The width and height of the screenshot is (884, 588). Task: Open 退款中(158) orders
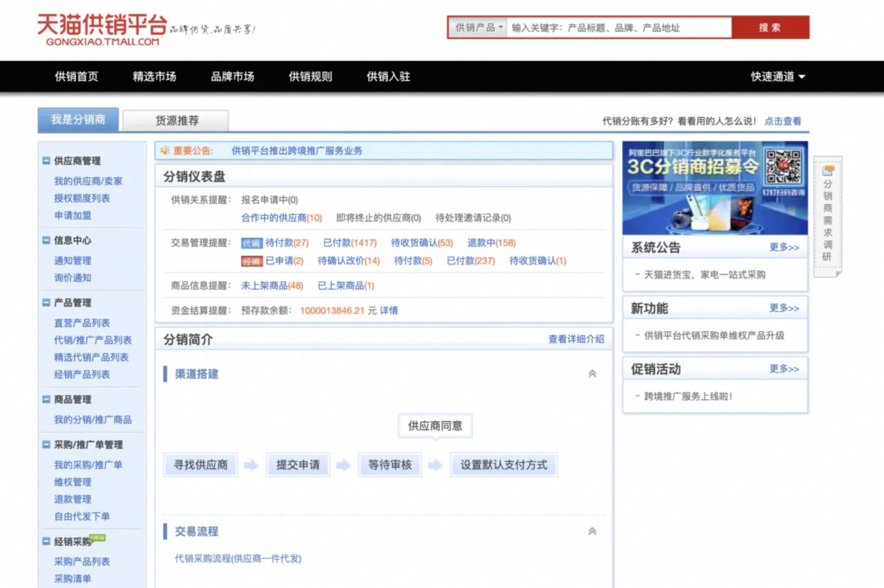[x=491, y=243]
